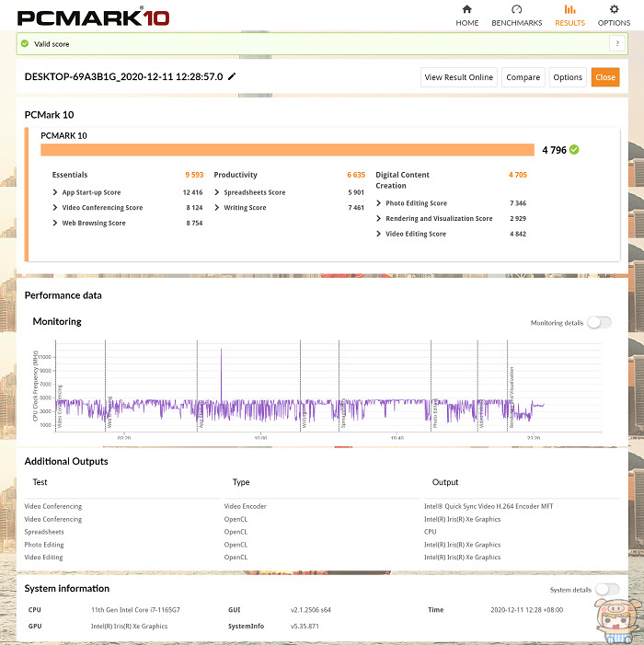Click GPU value Intel Iris Xe Graphics
Screen dimensions: 644x645
pos(129,626)
